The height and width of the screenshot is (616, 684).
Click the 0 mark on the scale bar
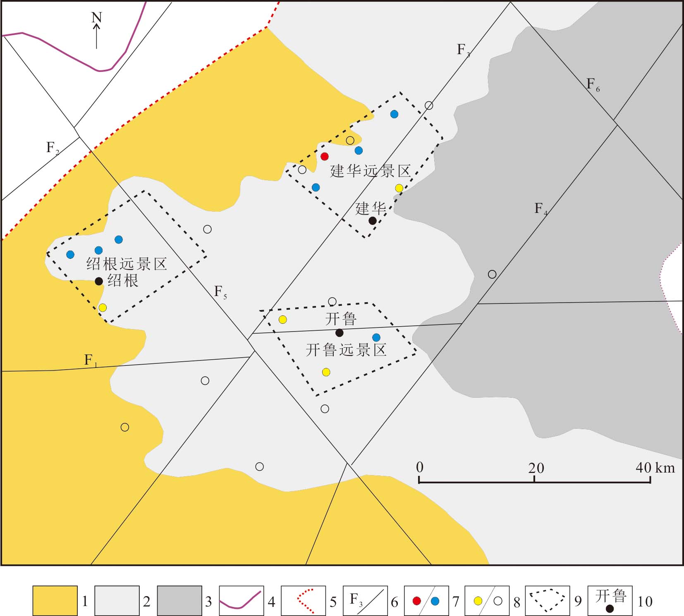click(x=420, y=468)
